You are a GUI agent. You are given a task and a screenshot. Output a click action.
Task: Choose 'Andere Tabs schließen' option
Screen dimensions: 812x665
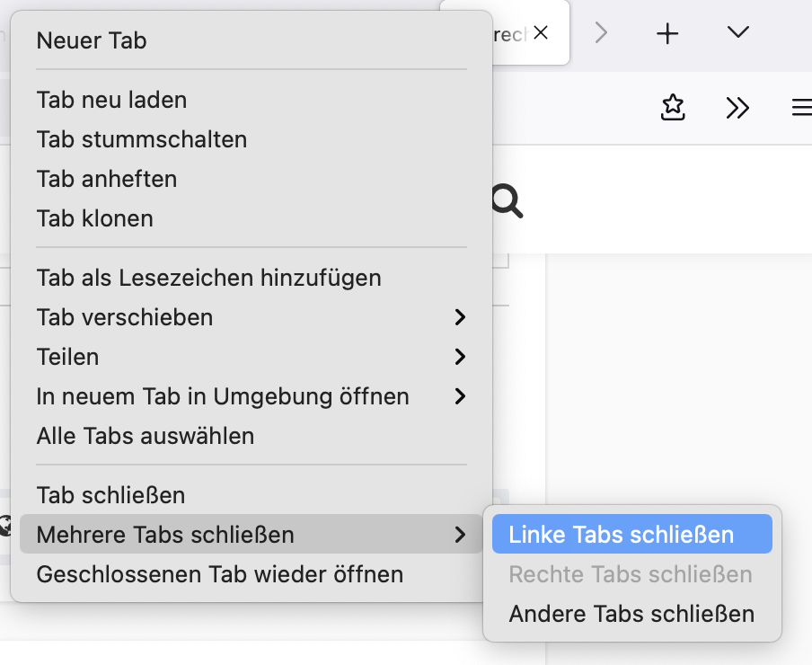[631, 614]
